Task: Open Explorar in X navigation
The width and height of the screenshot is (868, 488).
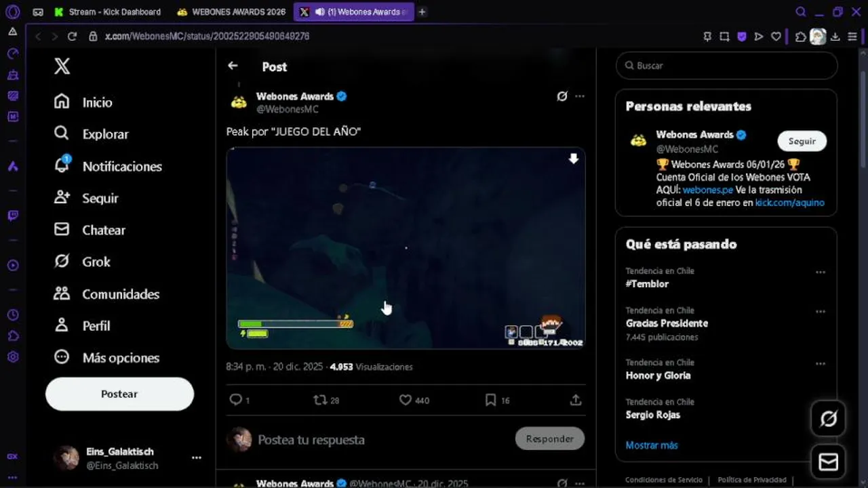Action: click(91, 134)
